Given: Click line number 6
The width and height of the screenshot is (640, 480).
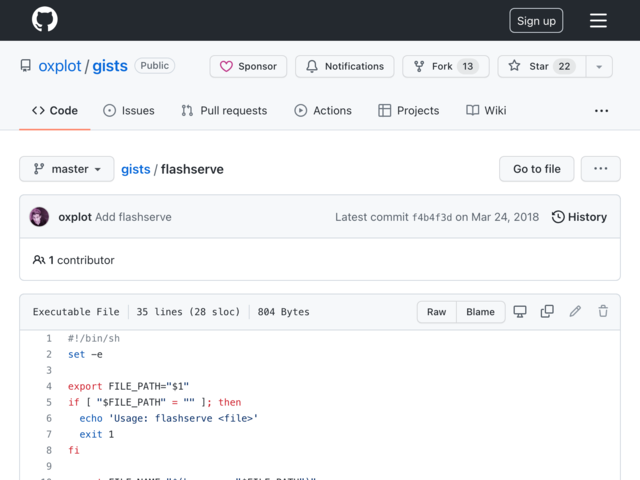Looking at the screenshot, I should point(49,418).
